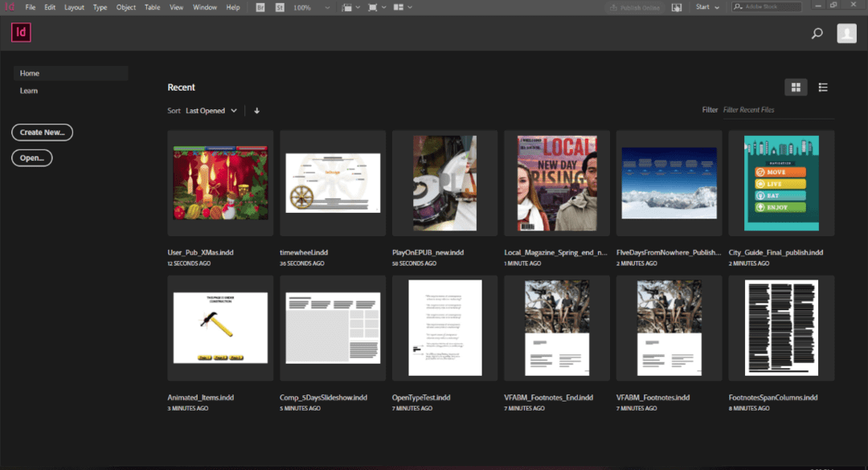The image size is (868, 470).
Task: Click the user profile icon
Action: 846,33
